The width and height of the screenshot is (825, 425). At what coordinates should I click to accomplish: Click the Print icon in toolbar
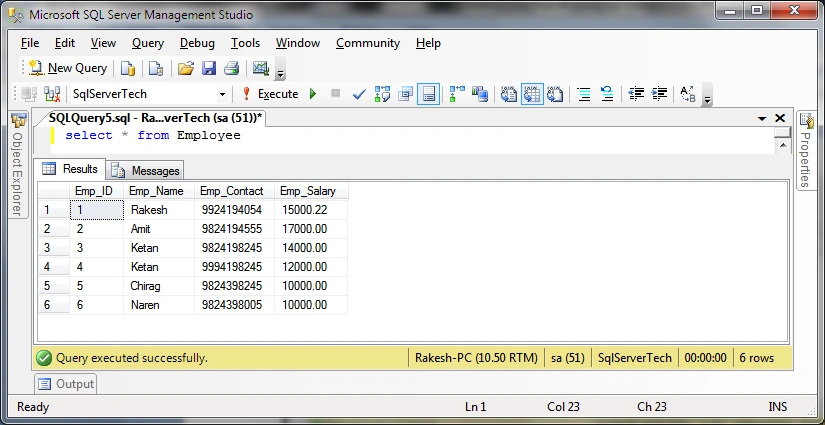(232, 68)
